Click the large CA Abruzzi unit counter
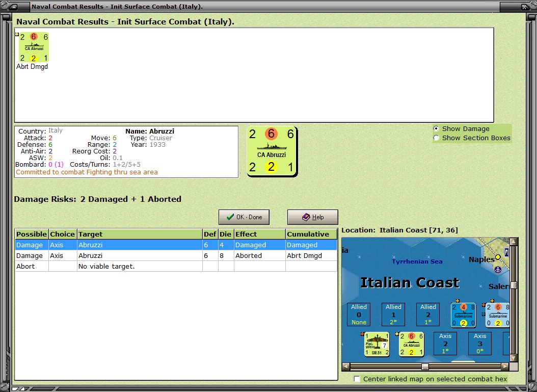 272,151
